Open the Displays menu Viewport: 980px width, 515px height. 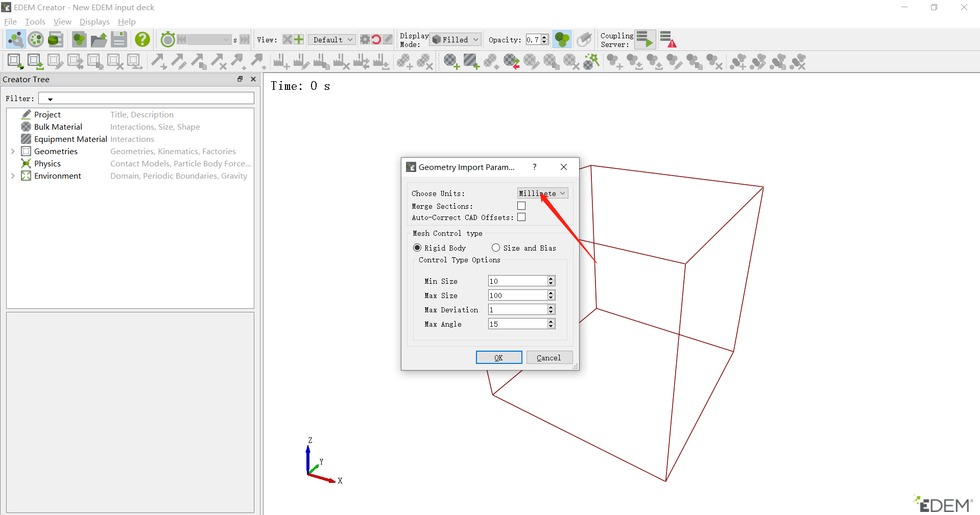click(x=94, y=21)
